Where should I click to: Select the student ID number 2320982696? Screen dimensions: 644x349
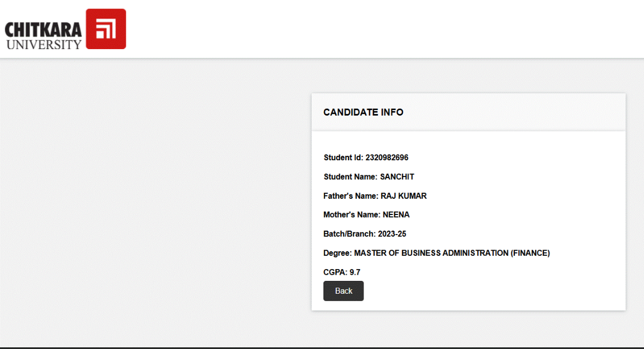[x=387, y=157]
